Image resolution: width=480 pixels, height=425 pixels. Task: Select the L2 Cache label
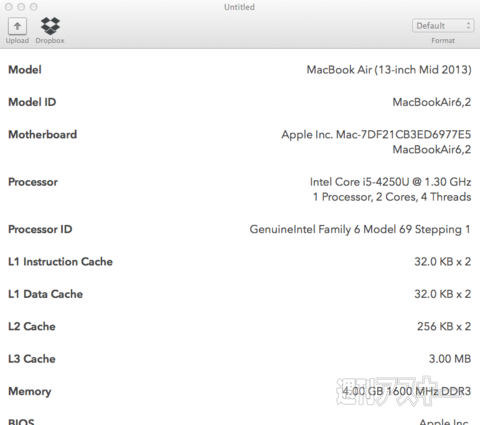(x=32, y=326)
